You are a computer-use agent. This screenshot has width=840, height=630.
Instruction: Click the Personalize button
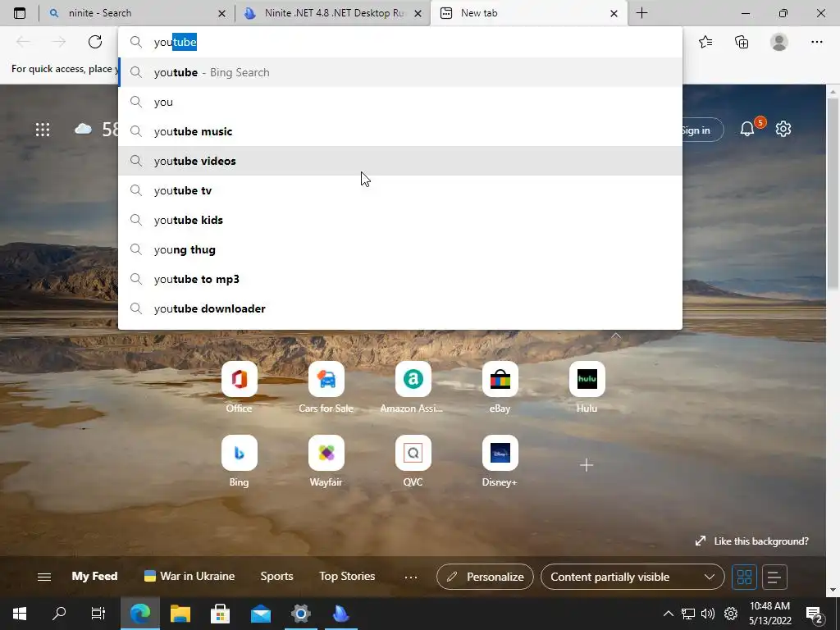click(485, 577)
